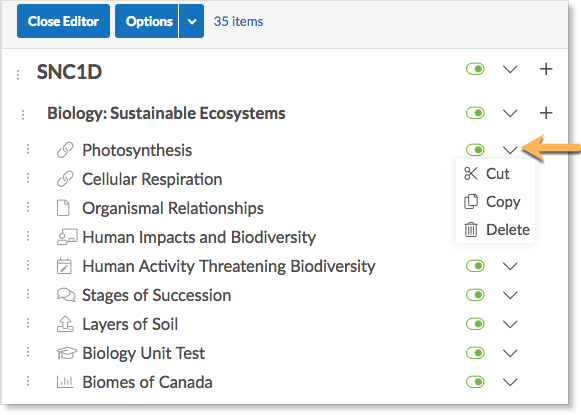Click the presenter icon beside Human Impacts and Biodiversity
Viewport: 581px width, 415px height.
click(x=67, y=237)
